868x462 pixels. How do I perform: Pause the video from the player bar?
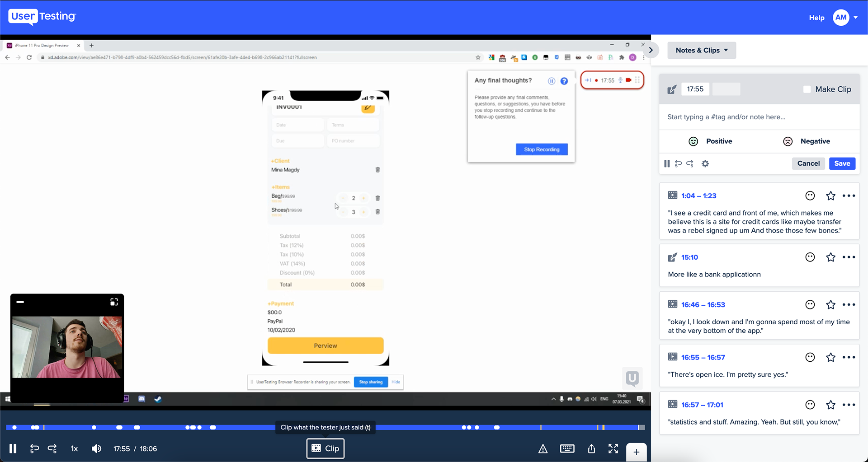click(13, 448)
